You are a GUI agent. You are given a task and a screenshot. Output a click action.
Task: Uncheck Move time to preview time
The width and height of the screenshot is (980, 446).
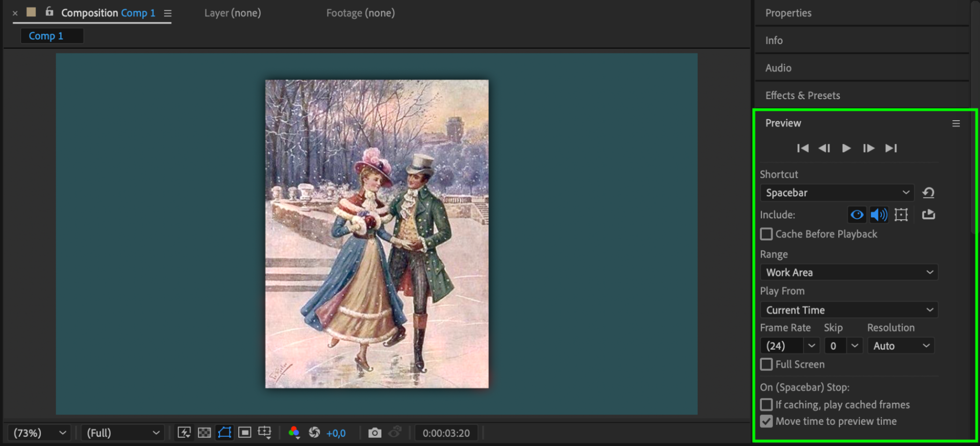(766, 421)
